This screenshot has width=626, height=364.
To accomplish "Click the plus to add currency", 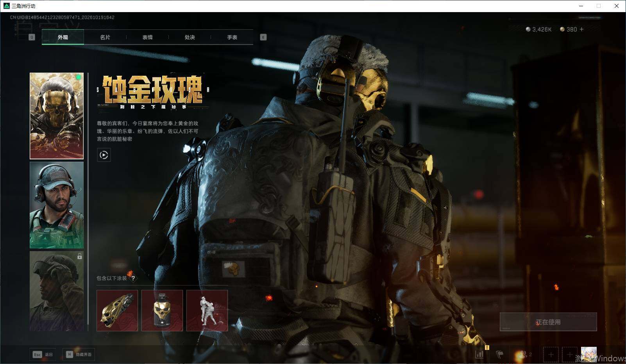I will 581,29.
